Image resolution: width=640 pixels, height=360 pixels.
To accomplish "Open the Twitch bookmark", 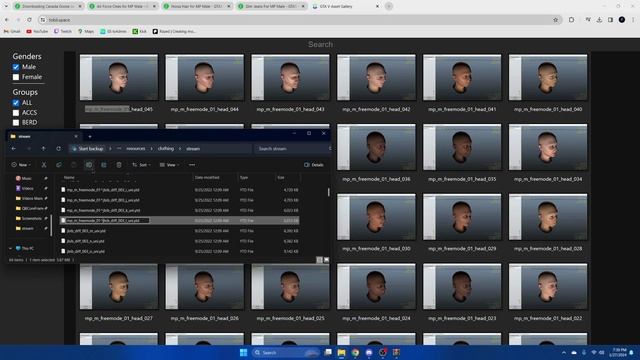I will pyautogui.click(x=62, y=31).
